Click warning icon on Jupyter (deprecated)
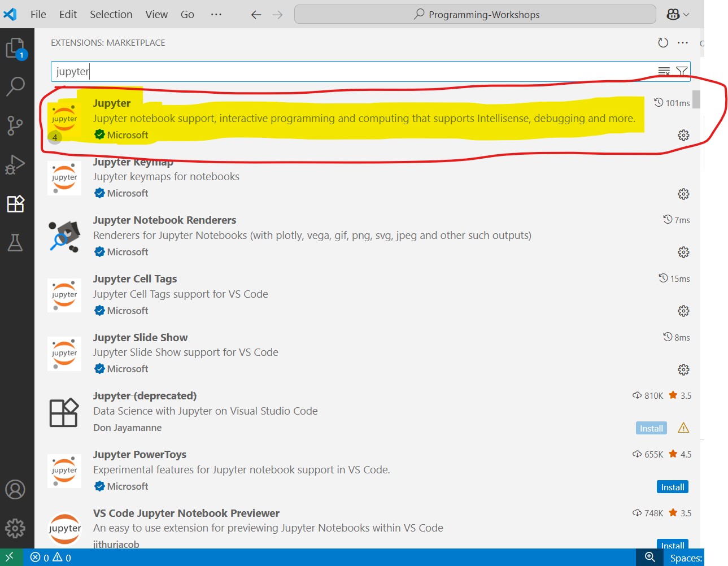 tap(683, 428)
